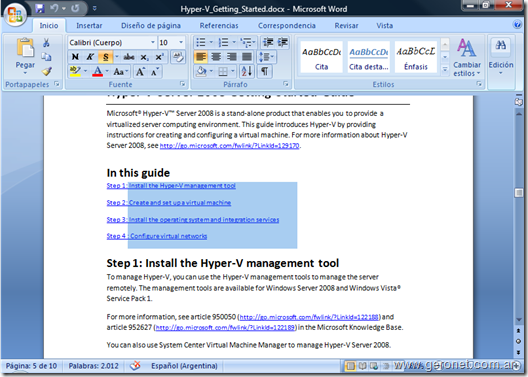This screenshot has height=377, width=528.
Task: Save the document from quick access toolbar
Action: pyautogui.click(x=40, y=8)
